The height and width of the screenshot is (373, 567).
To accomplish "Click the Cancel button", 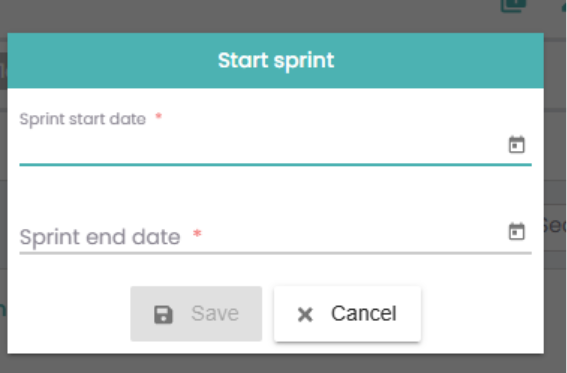I will coord(347,314).
